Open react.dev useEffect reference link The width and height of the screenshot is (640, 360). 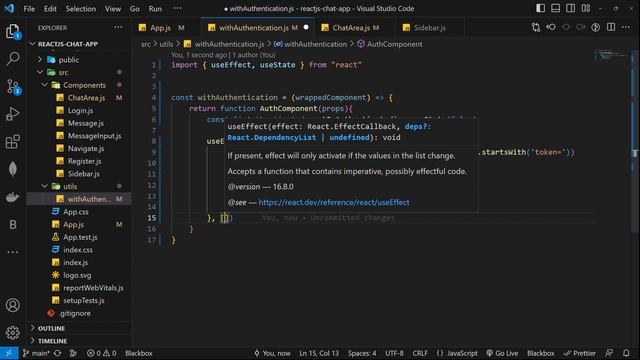[x=334, y=202]
